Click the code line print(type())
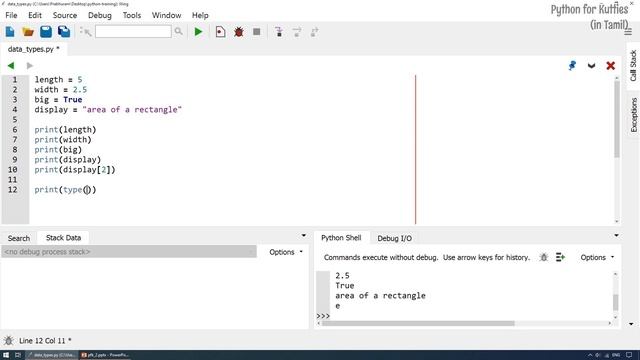 65,189
